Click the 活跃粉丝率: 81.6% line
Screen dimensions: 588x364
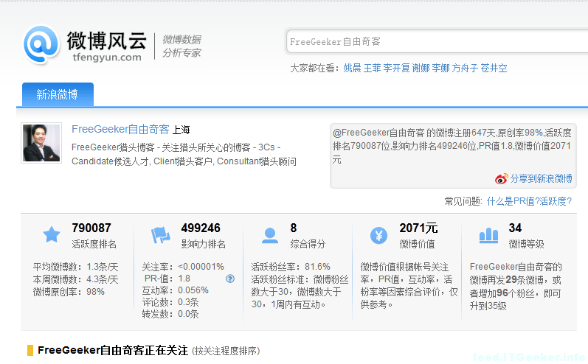click(291, 267)
